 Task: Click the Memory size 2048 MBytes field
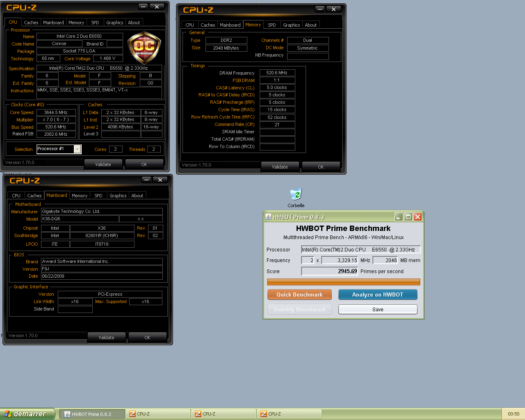coord(226,48)
